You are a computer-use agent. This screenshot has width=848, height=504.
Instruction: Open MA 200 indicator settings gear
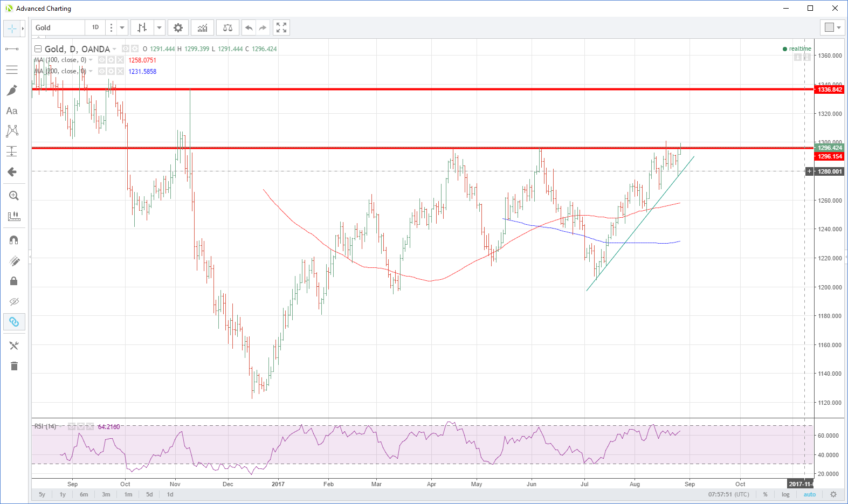[x=111, y=71]
